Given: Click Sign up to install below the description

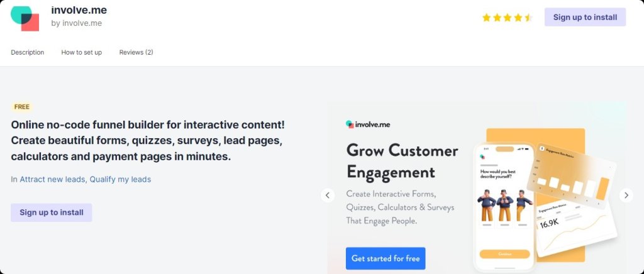Looking at the screenshot, I should pyautogui.click(x=52, y=212).
